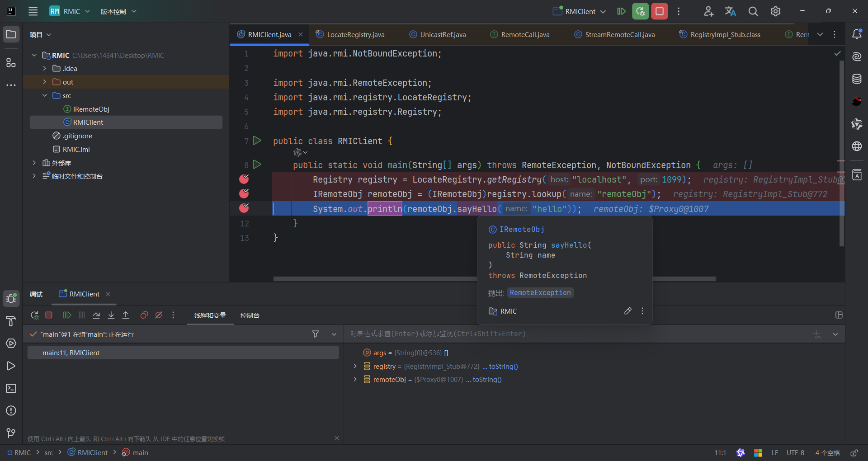Image resolution: width=868 pixels, height=461 pixels.
Task: Toggle debug layout settings icon
Action: coord(839,315)
